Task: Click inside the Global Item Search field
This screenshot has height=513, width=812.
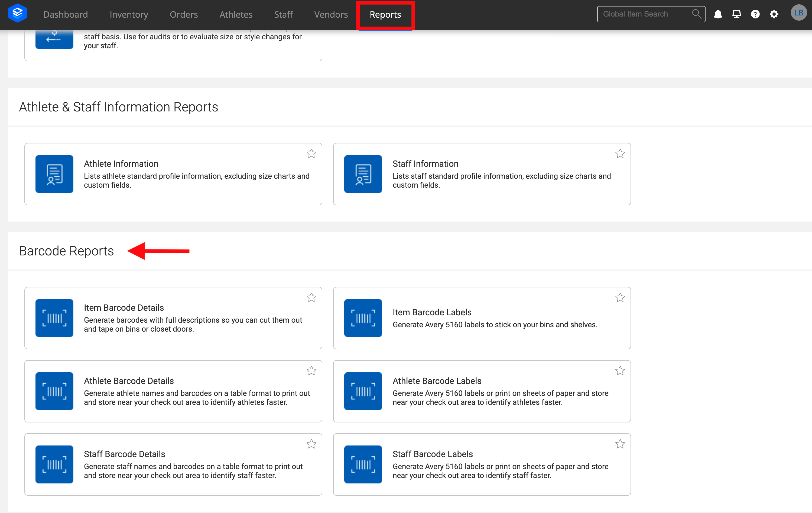Action: click(641, 14)
